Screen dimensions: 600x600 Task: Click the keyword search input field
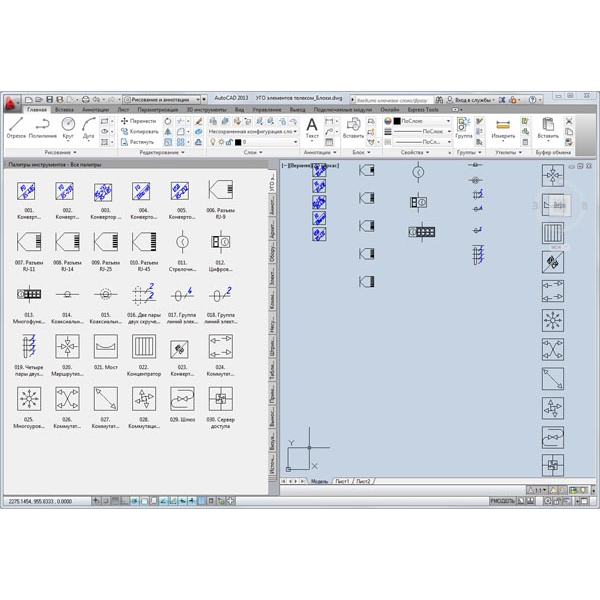pyautogui.click(x=394, y=100)
